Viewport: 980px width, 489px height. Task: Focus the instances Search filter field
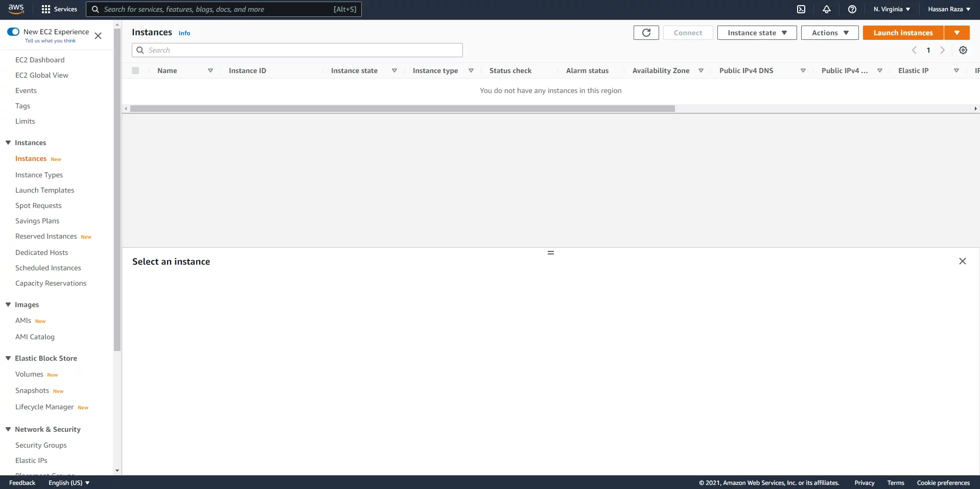[x=297, y=50]
